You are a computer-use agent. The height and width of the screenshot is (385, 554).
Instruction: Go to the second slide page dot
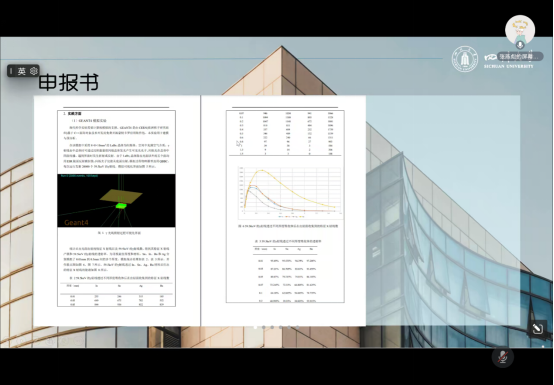[264, 327]
